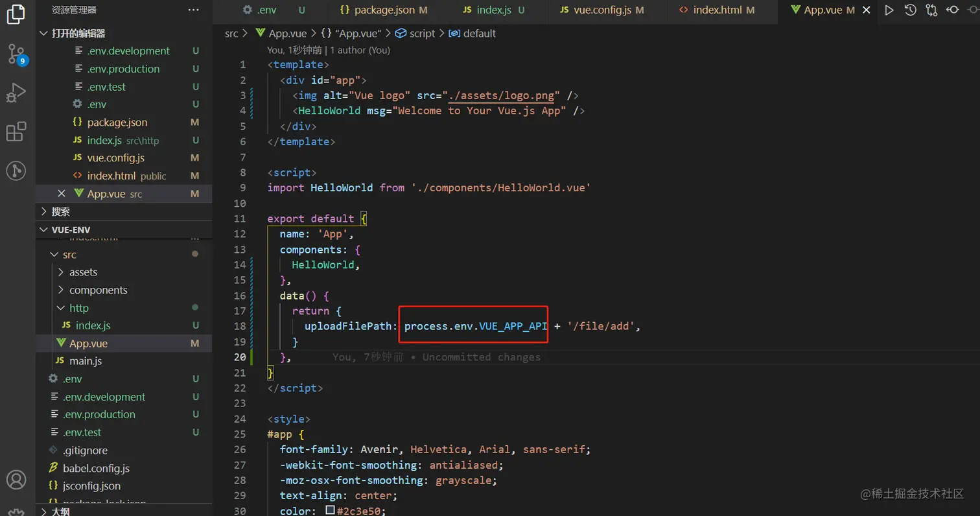Click the compare changes icon in editor toolbar
This screenshot has width=980, height=516.
coord(931,10)
